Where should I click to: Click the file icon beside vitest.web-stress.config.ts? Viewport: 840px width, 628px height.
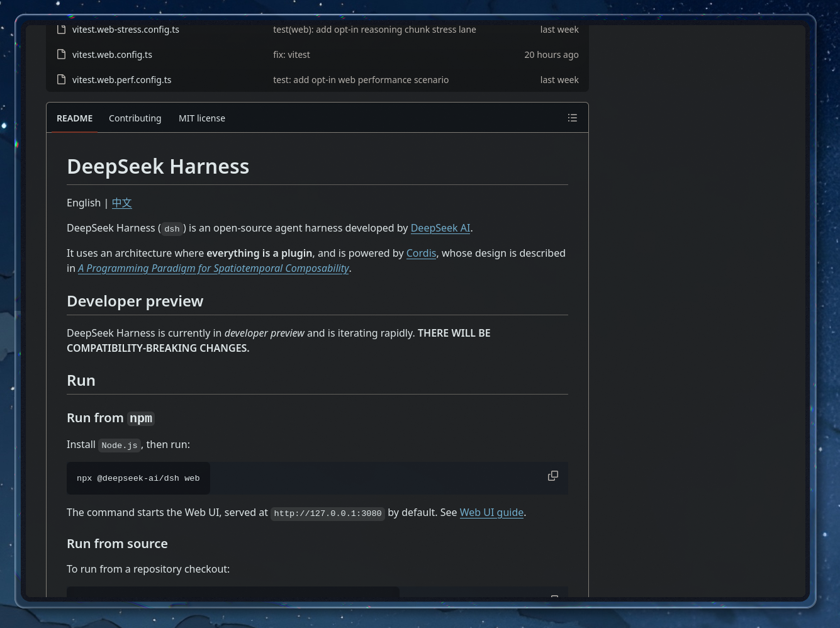coord(61,30)
